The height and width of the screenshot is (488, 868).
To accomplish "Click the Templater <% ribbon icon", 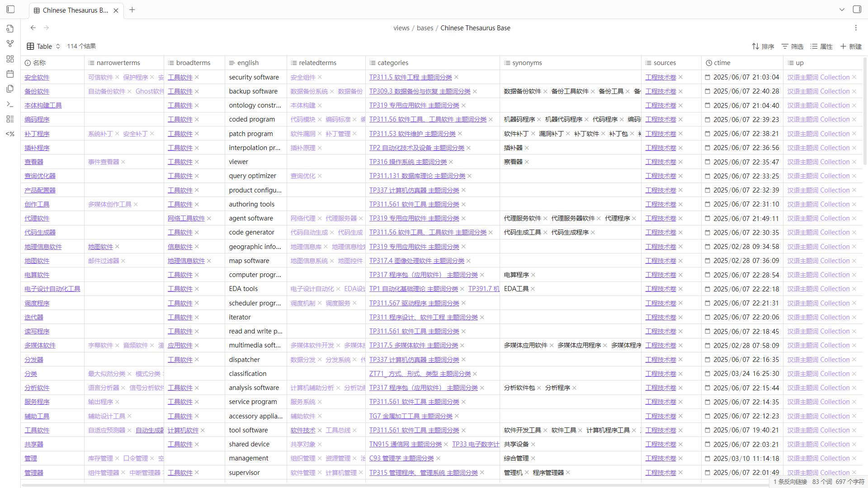I will [10, 134].
